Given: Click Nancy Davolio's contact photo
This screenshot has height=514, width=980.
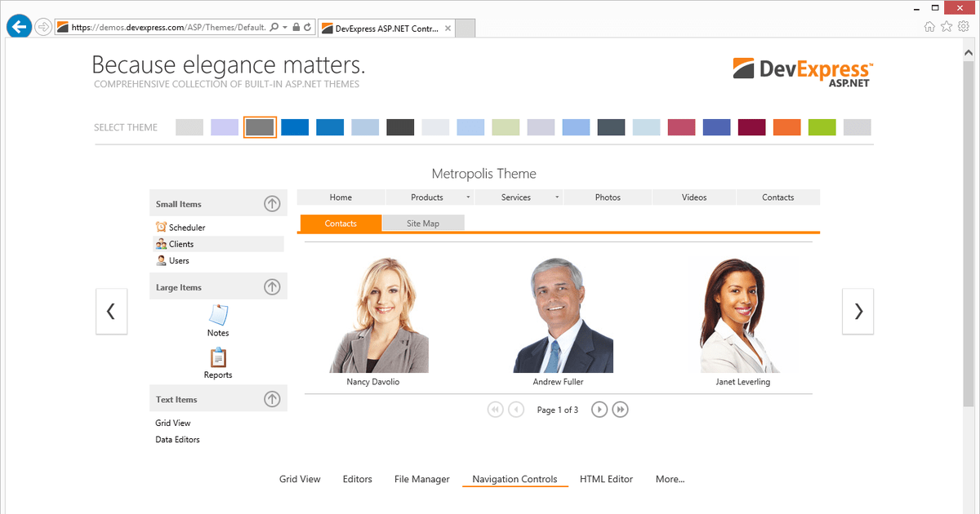Looking at the screenshot, I should pyautogui.click(x=373, y=314).
